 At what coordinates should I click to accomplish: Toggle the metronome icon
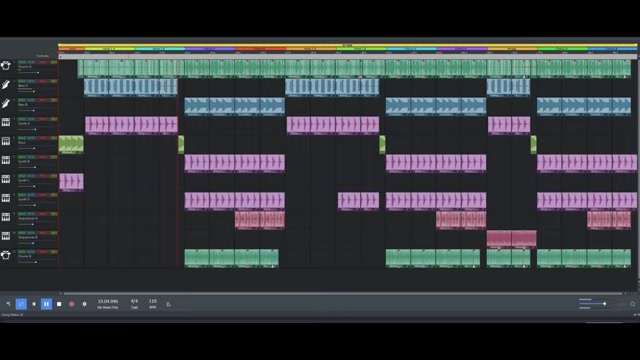(x=168, y=304)
